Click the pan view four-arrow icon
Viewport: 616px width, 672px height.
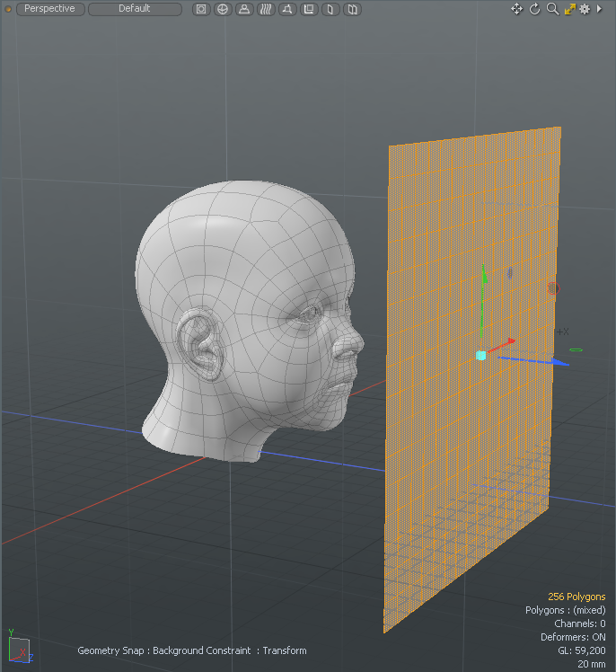tap(517, 9)
